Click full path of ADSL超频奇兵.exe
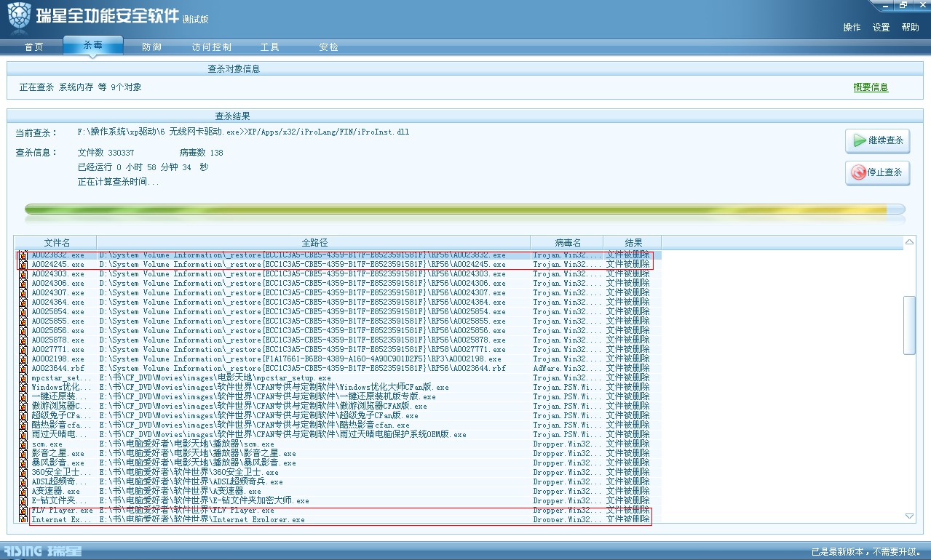 point(191,482)
